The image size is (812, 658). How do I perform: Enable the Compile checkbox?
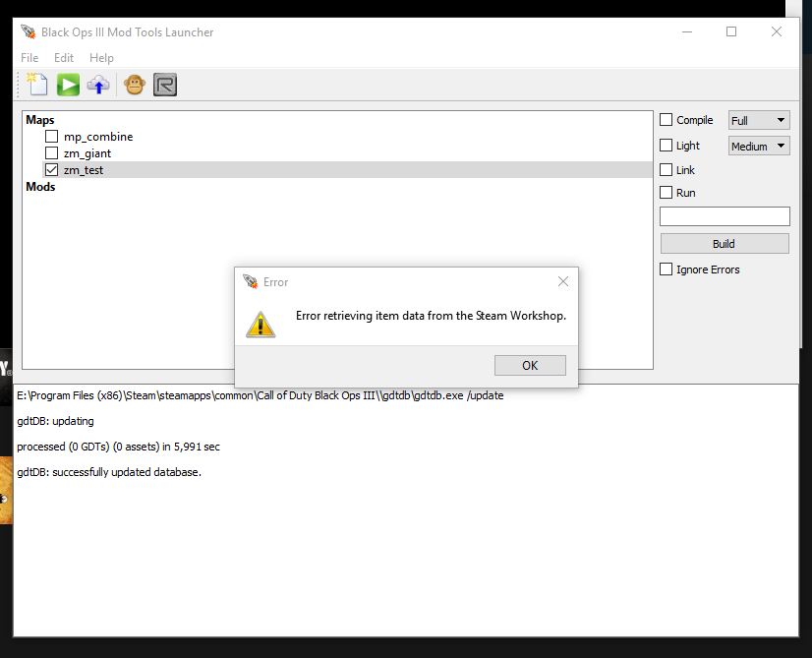tap(666, 120)
